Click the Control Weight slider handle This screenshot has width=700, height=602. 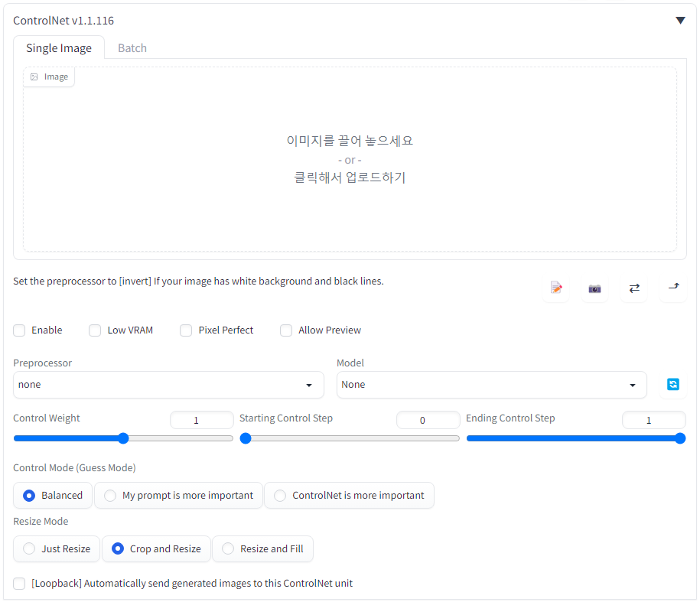pos(123,438)
